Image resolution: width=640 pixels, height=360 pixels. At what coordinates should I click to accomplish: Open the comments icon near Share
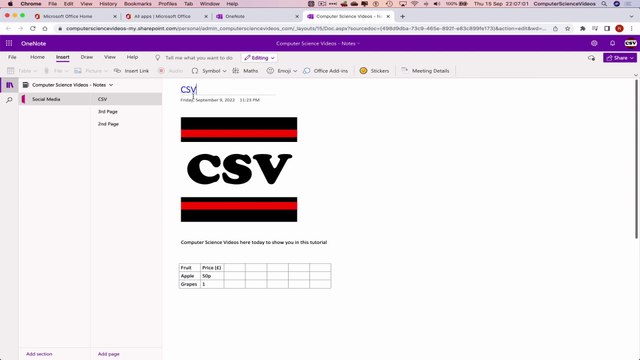591,58
